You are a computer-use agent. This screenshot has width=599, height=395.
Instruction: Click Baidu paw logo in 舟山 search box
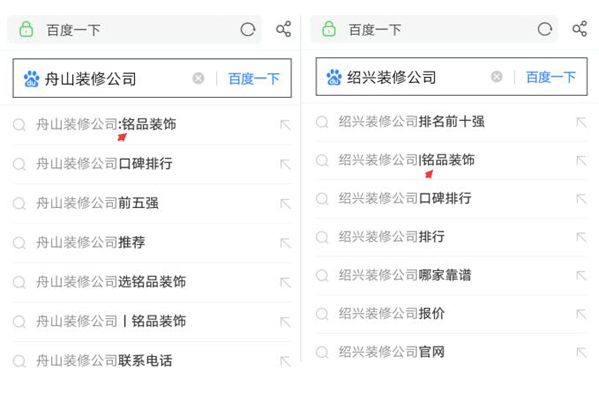31,79
